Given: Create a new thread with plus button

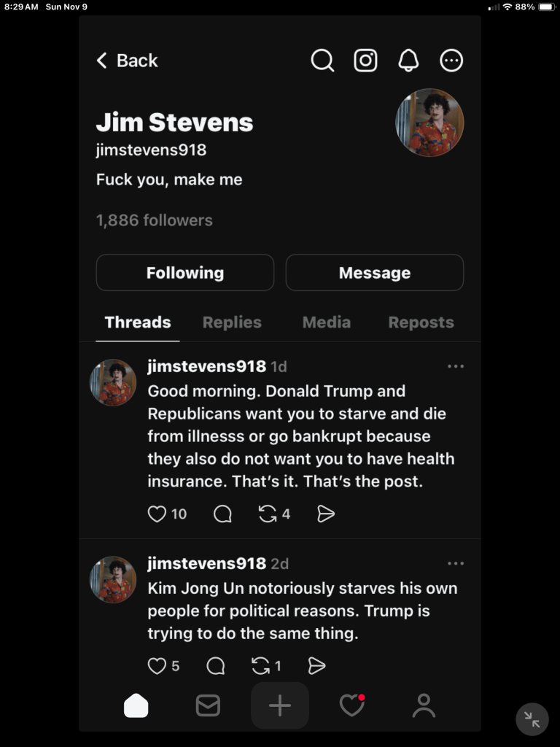Looking at the screenshot, I should (x=280, y=705).
